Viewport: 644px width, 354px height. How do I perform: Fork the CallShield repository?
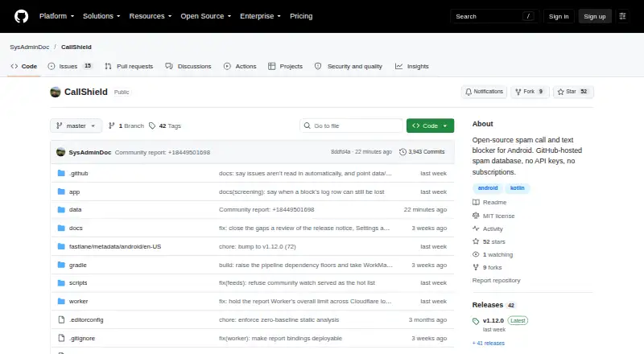pyautogui.click(x=530, y=92)
